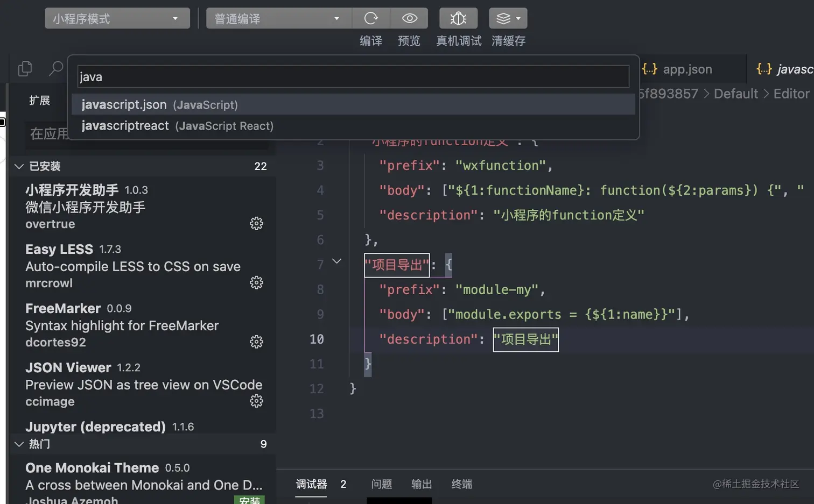Switch to the 调试器 panel tab
Viewport: 814px width, 504px height.
click(311, 484)
